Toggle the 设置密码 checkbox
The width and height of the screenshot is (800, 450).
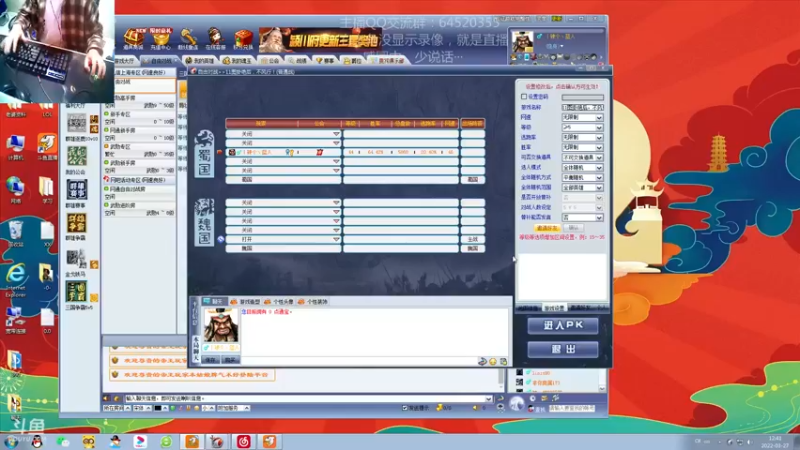[524, 96]
